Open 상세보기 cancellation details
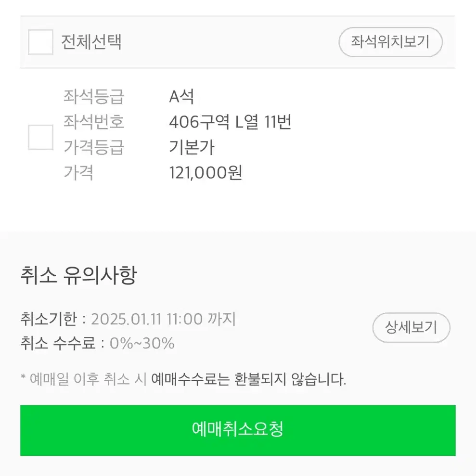 411,327
